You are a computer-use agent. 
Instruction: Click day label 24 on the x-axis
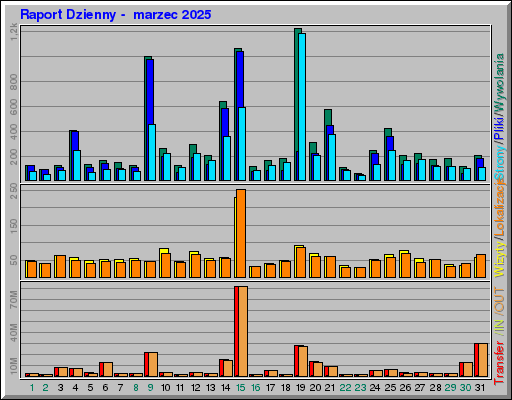[x=375, y=388]
